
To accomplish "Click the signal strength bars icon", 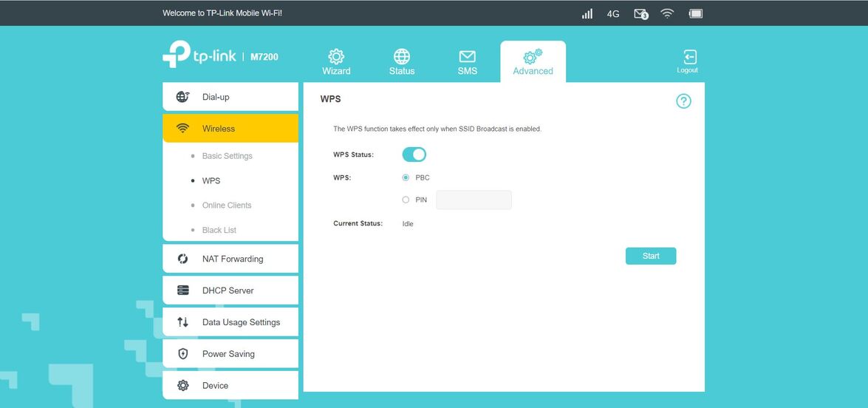I will click(x=587, y=13).
